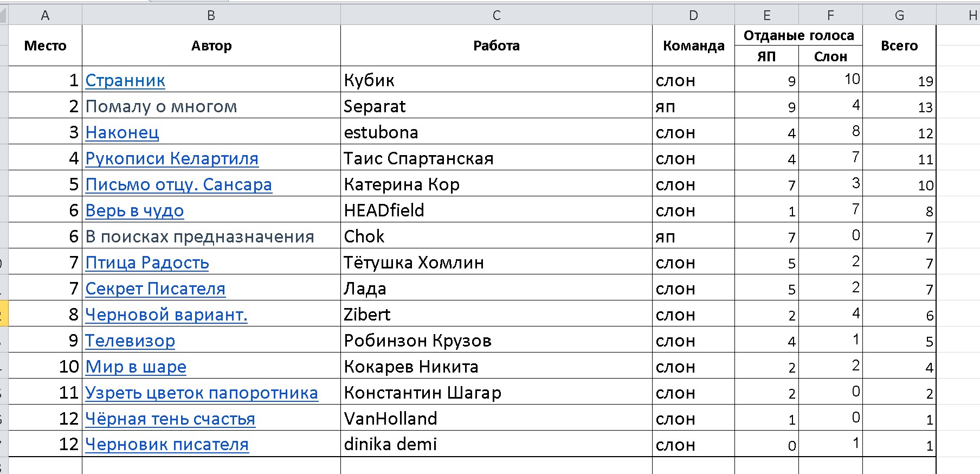The width and height of the screenshot is (980, 474).
Task: Select the cell containing Separat
Action: 496,106
